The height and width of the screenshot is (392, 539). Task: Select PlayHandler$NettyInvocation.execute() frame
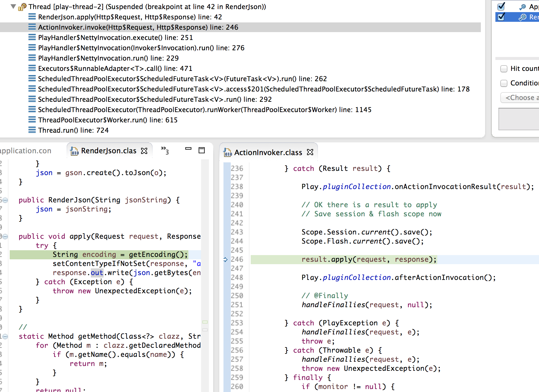[115, 38]
